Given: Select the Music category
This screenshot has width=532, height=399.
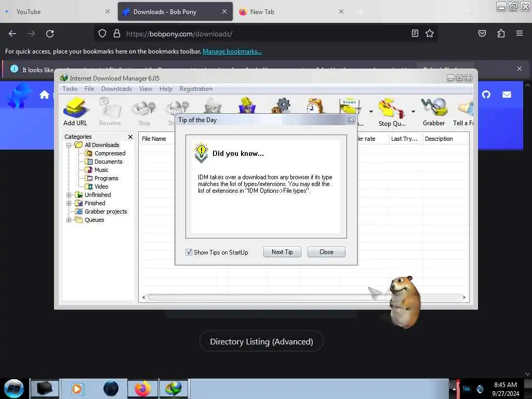Looking at the screenshot, I should [x=101, y=170].
